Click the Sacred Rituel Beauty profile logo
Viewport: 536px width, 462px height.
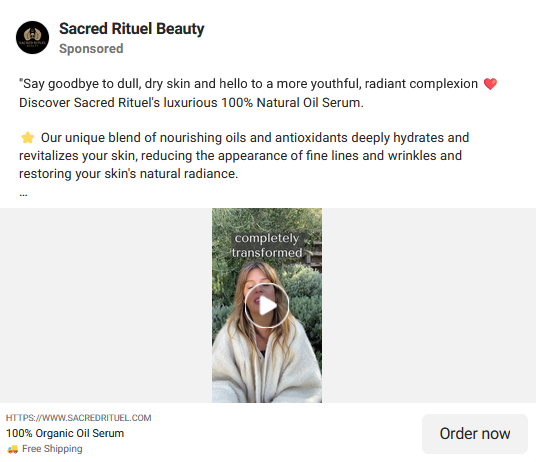[32, 38]
